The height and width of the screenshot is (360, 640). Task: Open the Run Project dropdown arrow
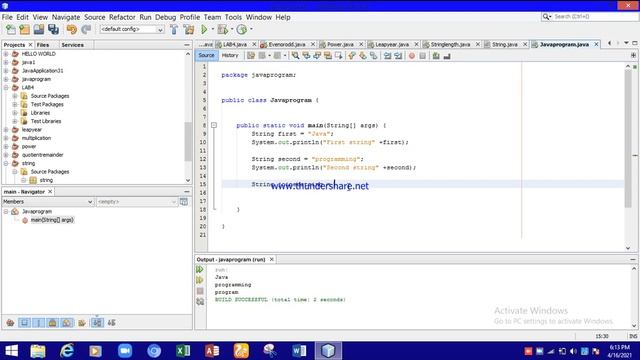tap(212, 29)
